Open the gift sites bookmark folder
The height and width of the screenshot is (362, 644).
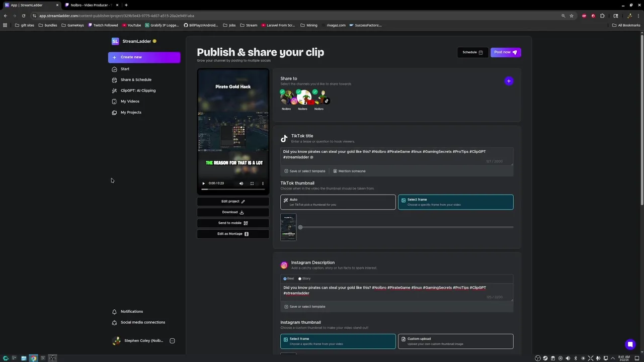coord(25,25)
